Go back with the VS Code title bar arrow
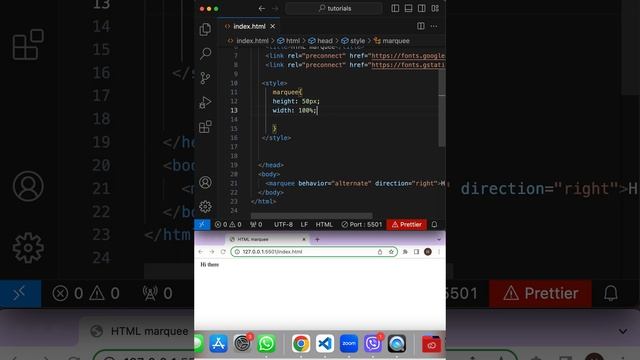This screenshot has height=360, width=640. [262, 8]
